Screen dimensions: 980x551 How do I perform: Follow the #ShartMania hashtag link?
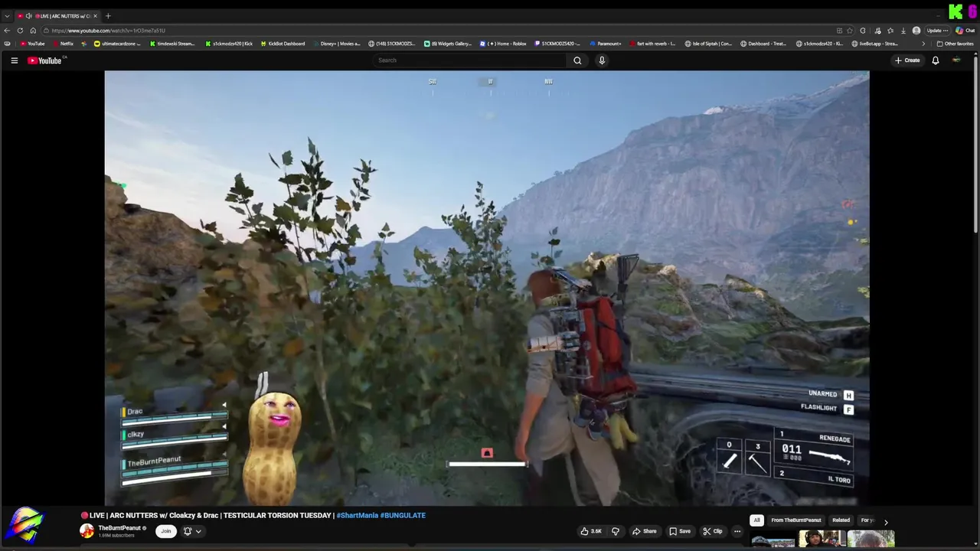[x=357, y=515]
